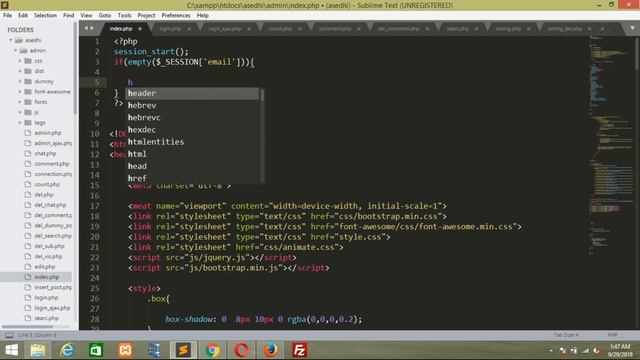Switch to the comment.php tab
640x360 pixels.
(x=335, y=29)
